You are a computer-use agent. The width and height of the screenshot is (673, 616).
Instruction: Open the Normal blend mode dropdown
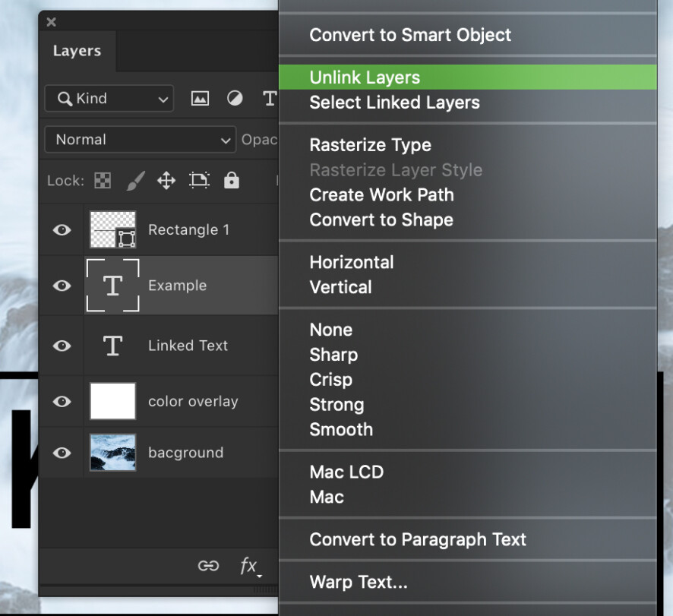point(140,140)
